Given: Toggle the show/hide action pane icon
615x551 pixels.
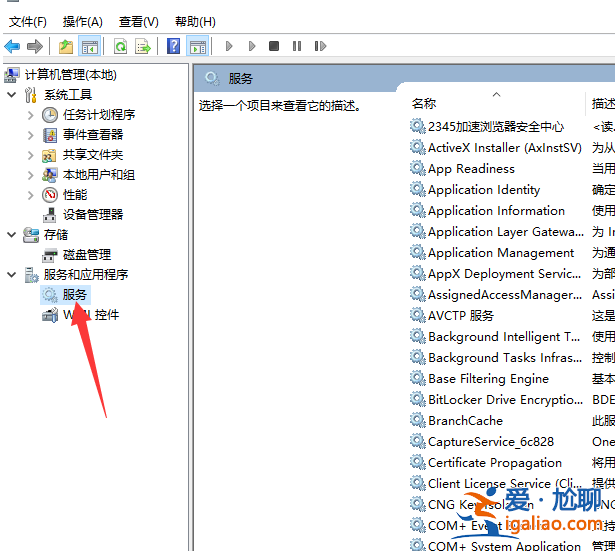Looking at the screenshot, I should 198,46.
